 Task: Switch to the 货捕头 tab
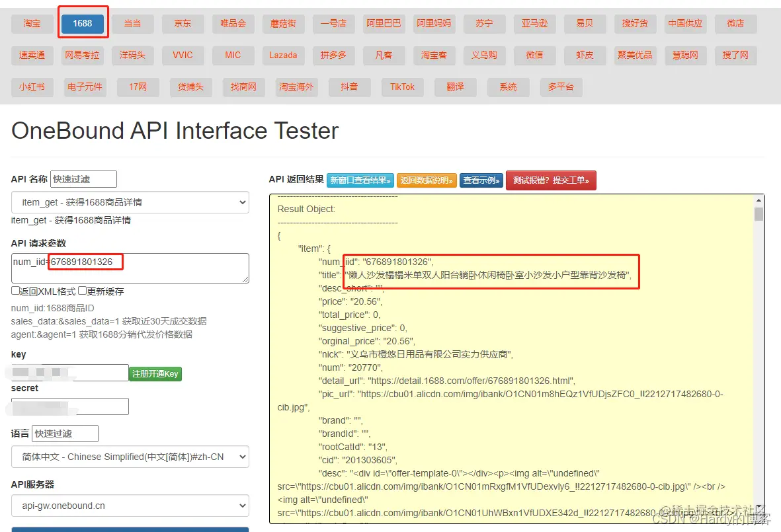click(x=190, y=87)
